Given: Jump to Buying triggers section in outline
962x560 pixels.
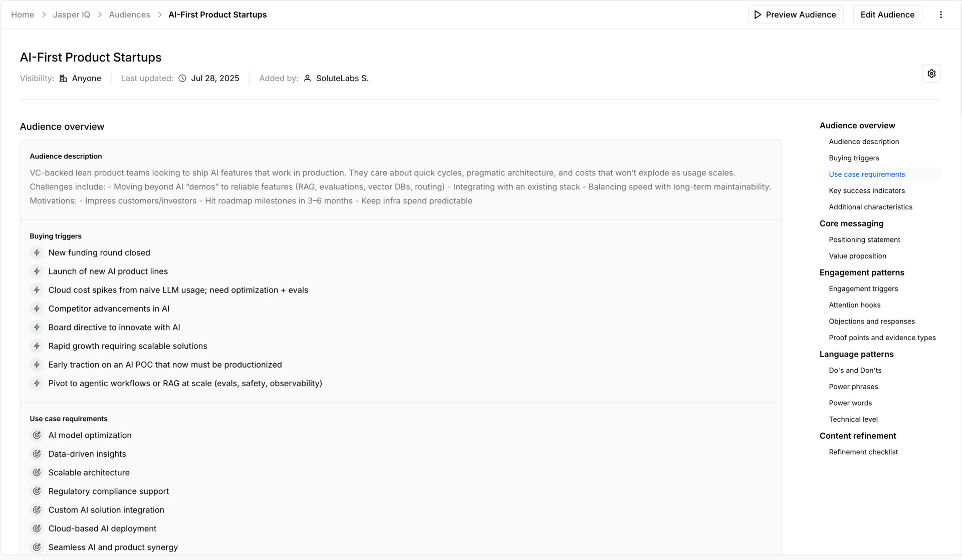Looking at the screenshot, I should coord(854,158).
